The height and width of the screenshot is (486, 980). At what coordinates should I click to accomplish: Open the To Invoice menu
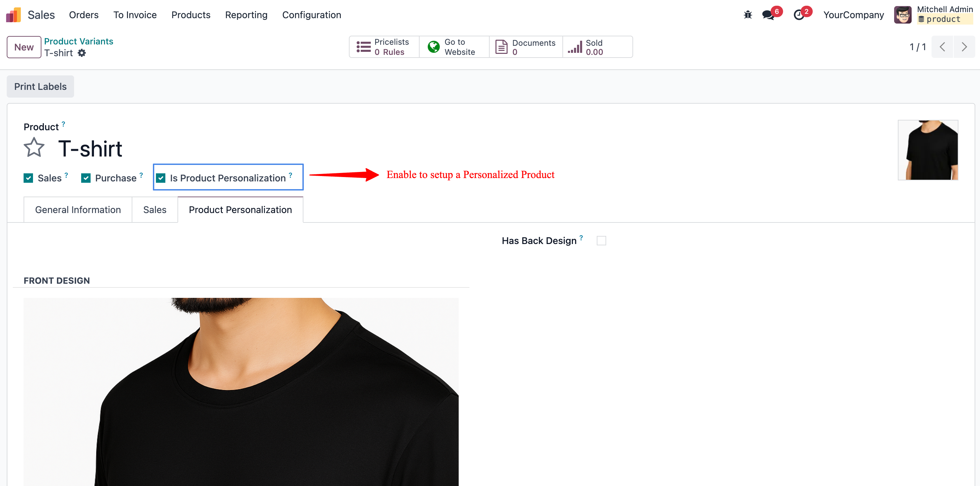[x=135, y=15]
